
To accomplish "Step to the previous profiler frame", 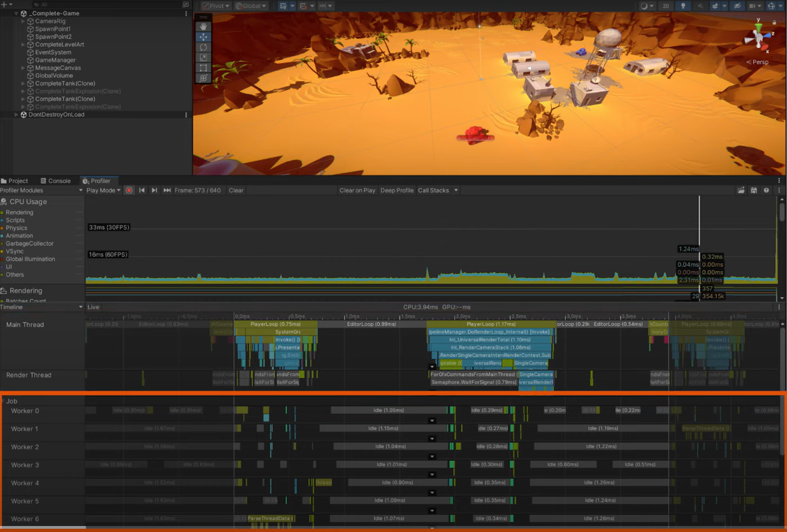I will tap(142, 190).
